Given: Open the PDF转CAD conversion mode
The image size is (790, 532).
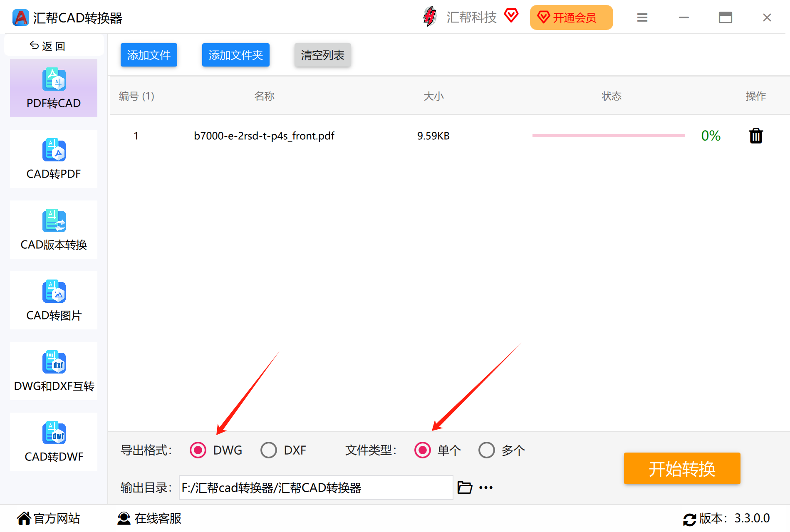Looking at the screenshot, I should tap(54, 88).
